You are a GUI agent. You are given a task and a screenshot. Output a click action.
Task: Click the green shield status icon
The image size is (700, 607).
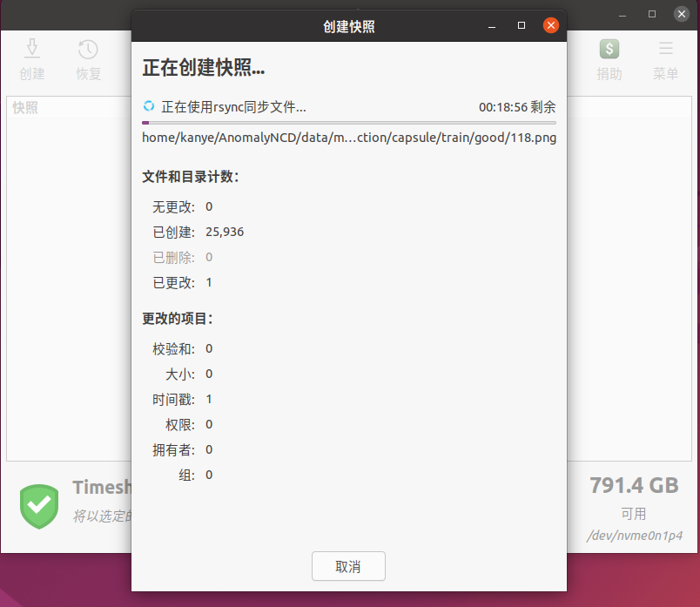coord(39,506)
